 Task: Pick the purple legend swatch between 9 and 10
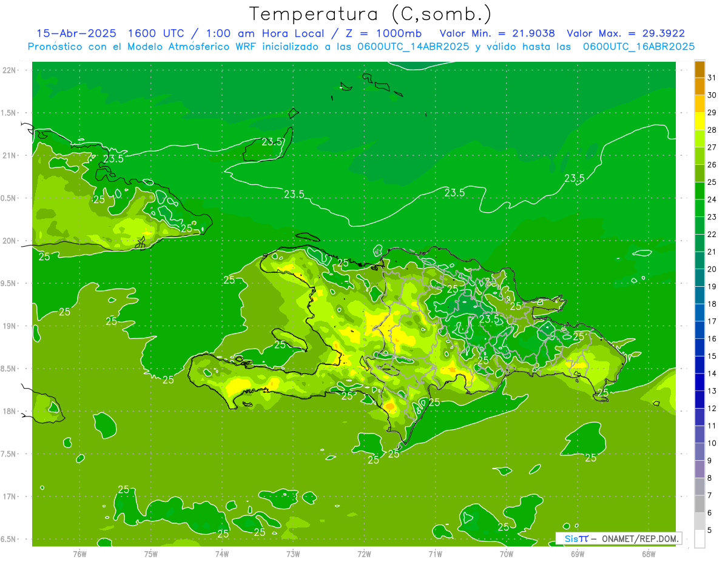[699, 452]
